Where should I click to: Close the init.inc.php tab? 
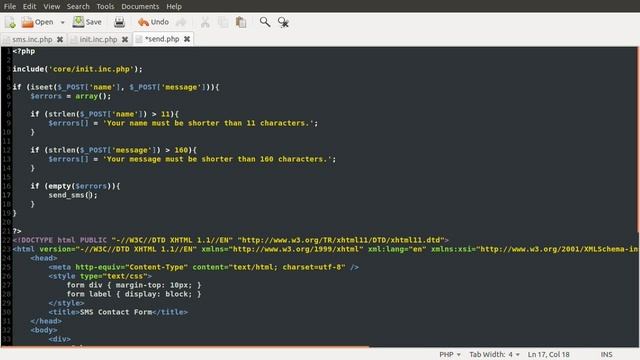(x=125, y=39)
